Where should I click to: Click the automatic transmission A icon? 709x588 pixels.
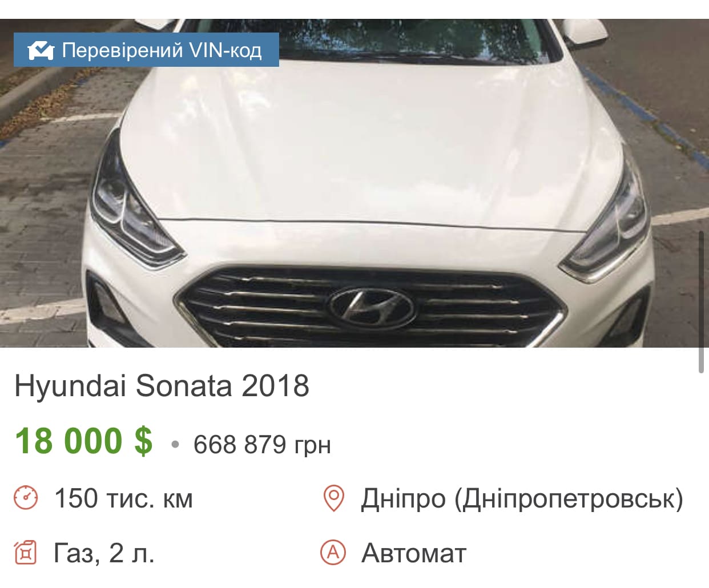[x=333, y=552]
